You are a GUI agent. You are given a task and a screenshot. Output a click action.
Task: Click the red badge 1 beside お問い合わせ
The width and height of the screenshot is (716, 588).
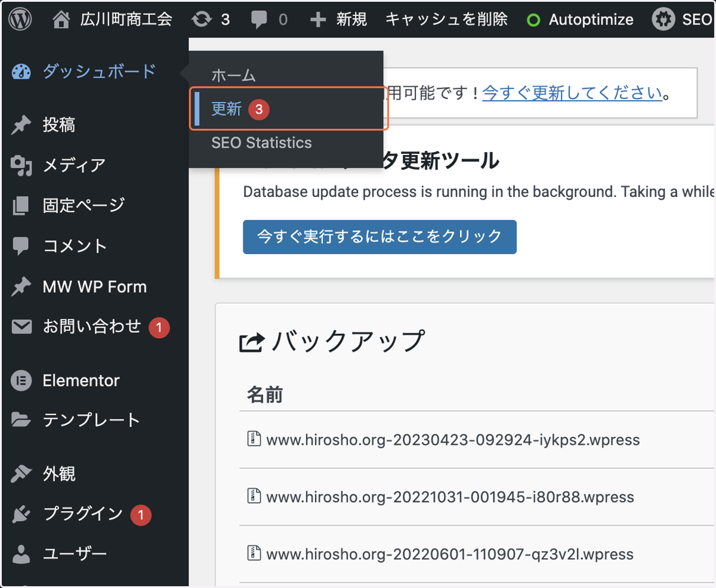[159, 327]
